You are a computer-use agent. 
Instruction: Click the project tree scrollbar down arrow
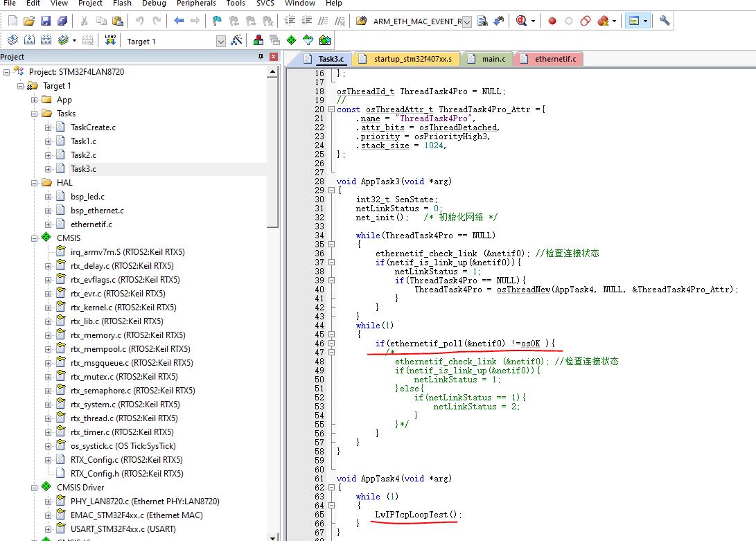[273, 537]
